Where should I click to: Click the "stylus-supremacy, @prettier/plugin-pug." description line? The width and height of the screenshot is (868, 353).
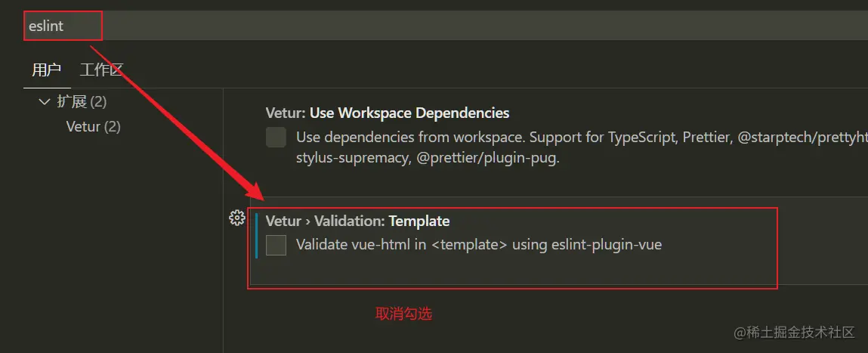pyautogui.click(x=428, y=159)
